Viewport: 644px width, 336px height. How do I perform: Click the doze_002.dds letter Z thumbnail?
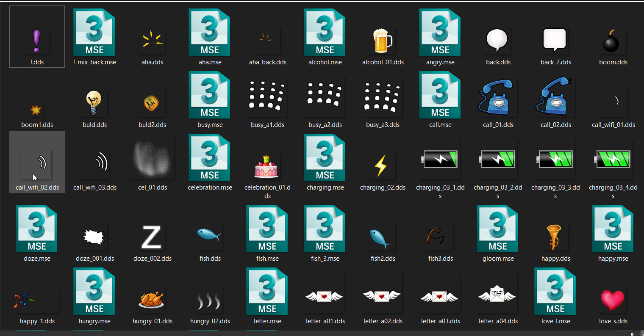point(152,237)
